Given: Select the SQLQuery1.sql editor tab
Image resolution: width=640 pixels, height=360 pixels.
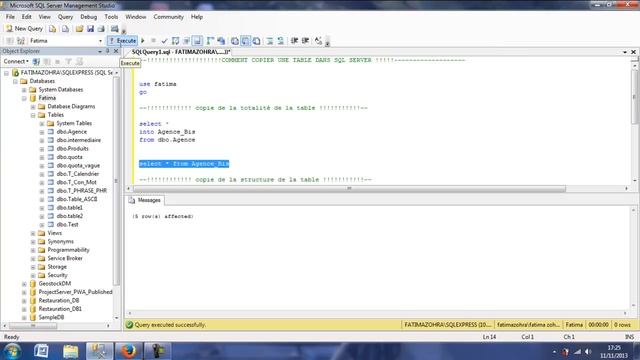Looking at the screenshot, I should (180, 52).
